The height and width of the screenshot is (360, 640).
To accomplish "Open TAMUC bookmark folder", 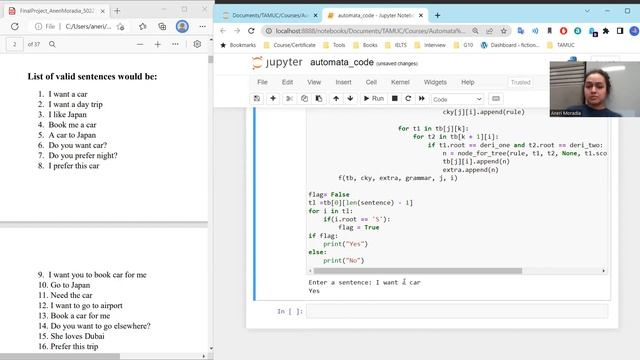I will coord(560,45).
